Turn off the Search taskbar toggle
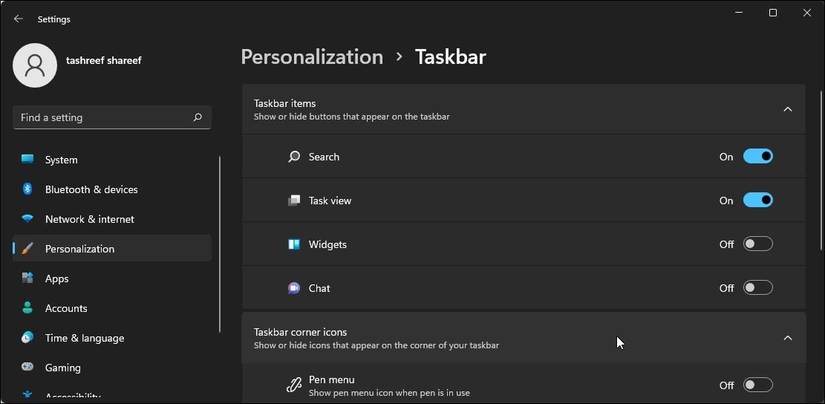This screenshot has height=404, width=825. [x=758, y=156]
